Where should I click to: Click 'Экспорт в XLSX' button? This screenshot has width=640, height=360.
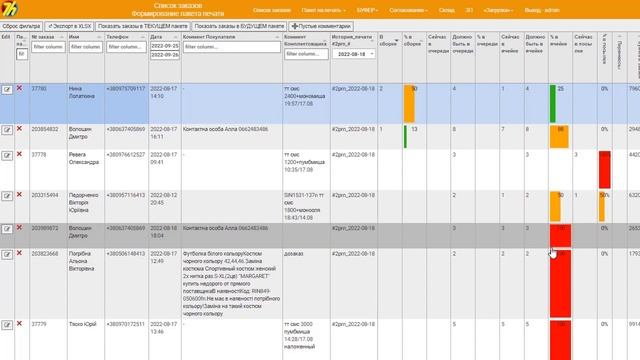pyautogui.click(x=69, y=26)
